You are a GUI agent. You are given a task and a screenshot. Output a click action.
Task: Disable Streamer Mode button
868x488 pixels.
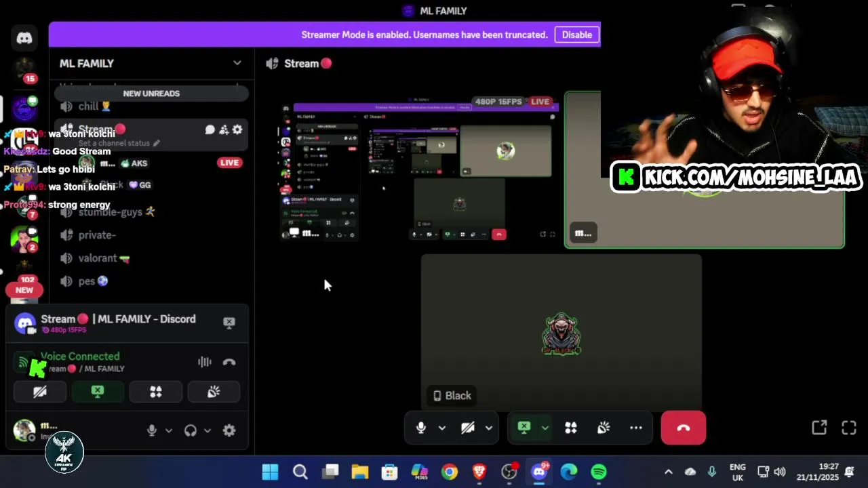577,35
